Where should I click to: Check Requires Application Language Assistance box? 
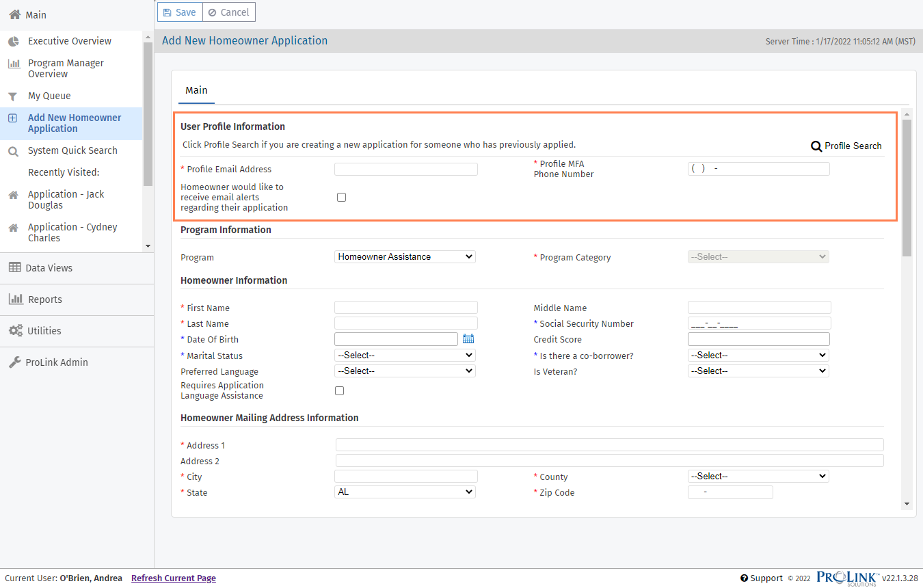coord(340,391)
